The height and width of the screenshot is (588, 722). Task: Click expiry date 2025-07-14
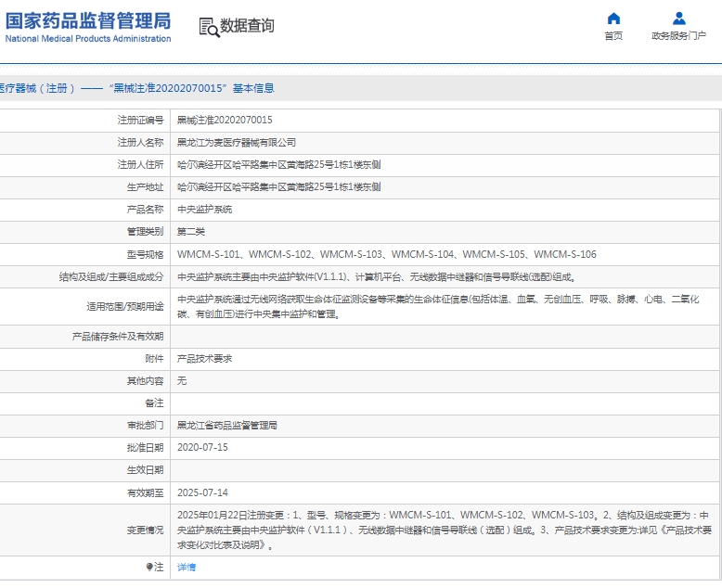[202, 492]
